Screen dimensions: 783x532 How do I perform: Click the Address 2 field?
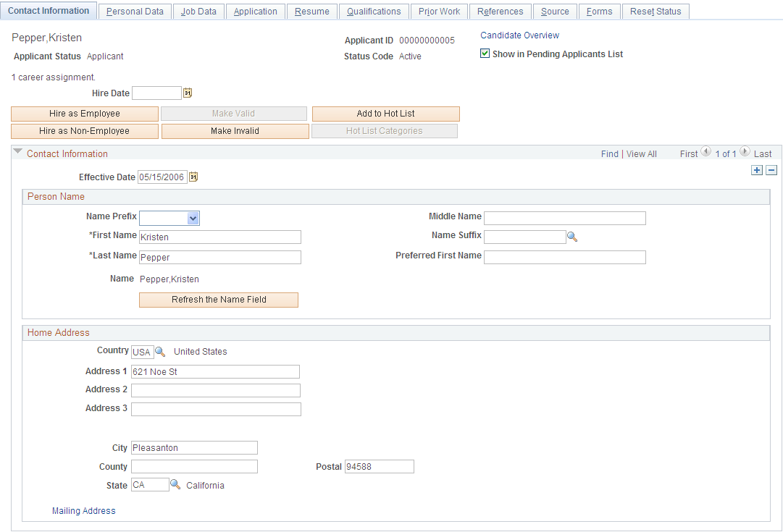pyautogui.click(x=216, y=390)
